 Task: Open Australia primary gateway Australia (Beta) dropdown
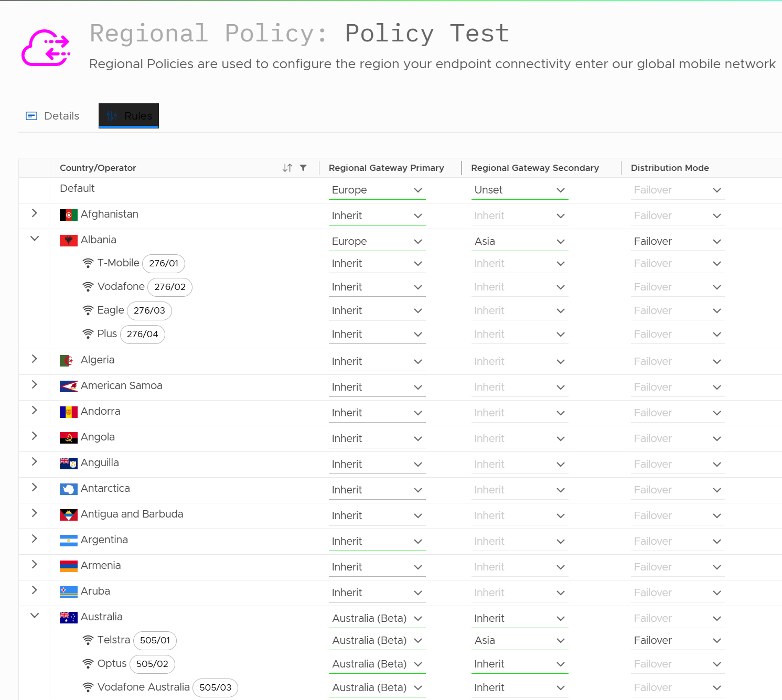point(377,618)
